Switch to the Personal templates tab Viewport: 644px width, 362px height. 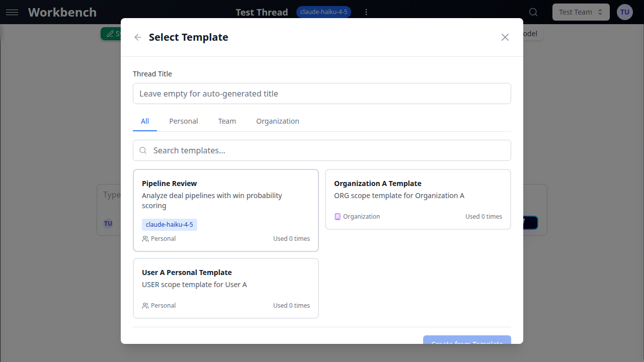[183, 121]
